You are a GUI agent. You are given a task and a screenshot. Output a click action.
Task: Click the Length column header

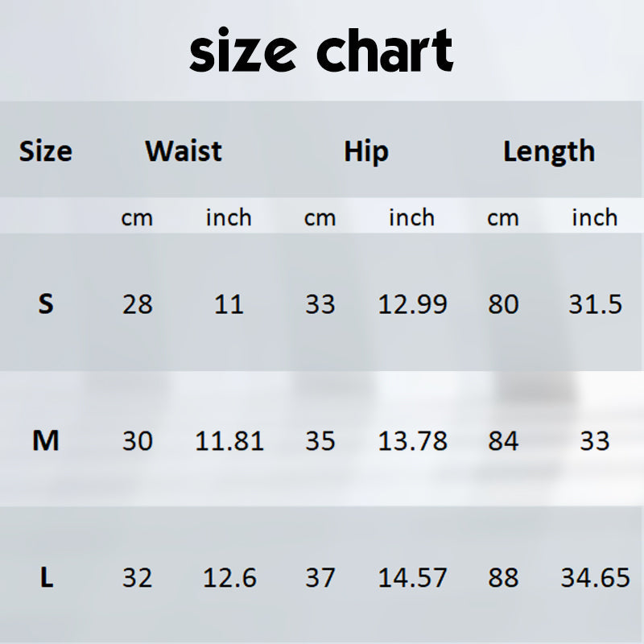coord(549,151)
